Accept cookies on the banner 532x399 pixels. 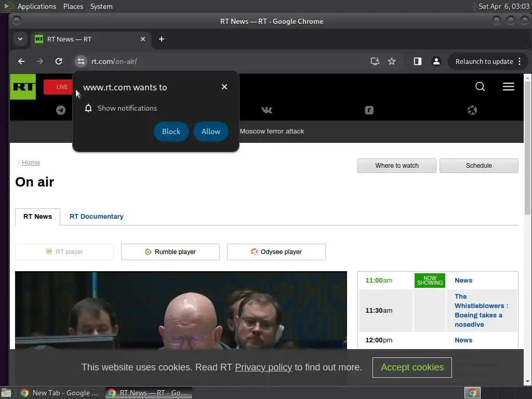pos(412,367)
